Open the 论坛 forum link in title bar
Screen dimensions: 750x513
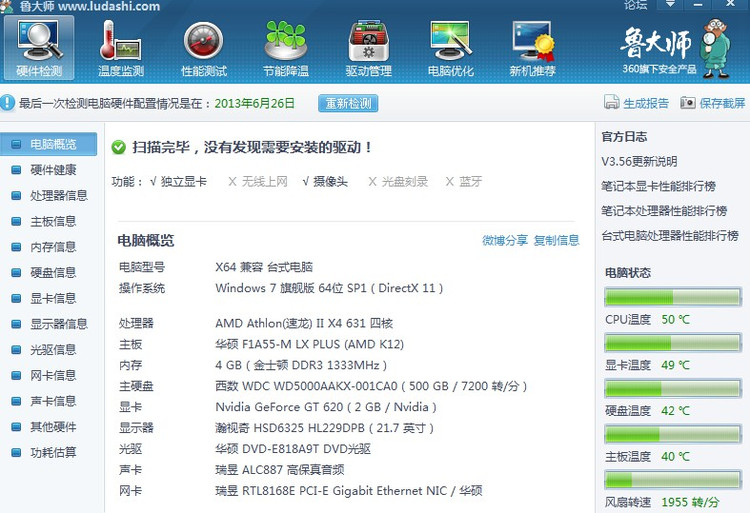(x=635, y=6)
